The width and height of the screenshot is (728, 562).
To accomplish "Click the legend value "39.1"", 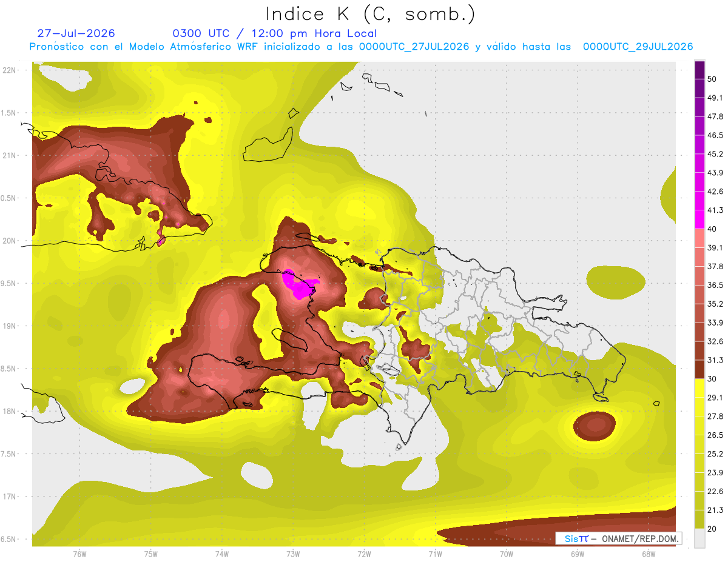I will [x=715, y=247].
